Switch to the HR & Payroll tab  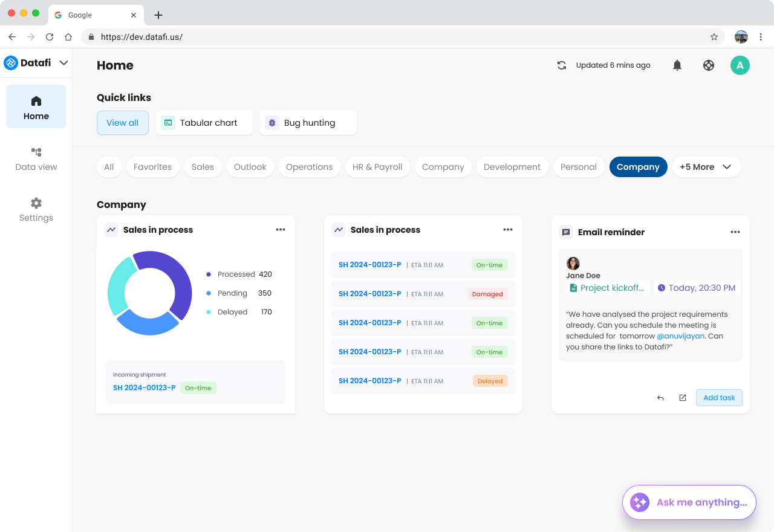[x=377, y=167]
